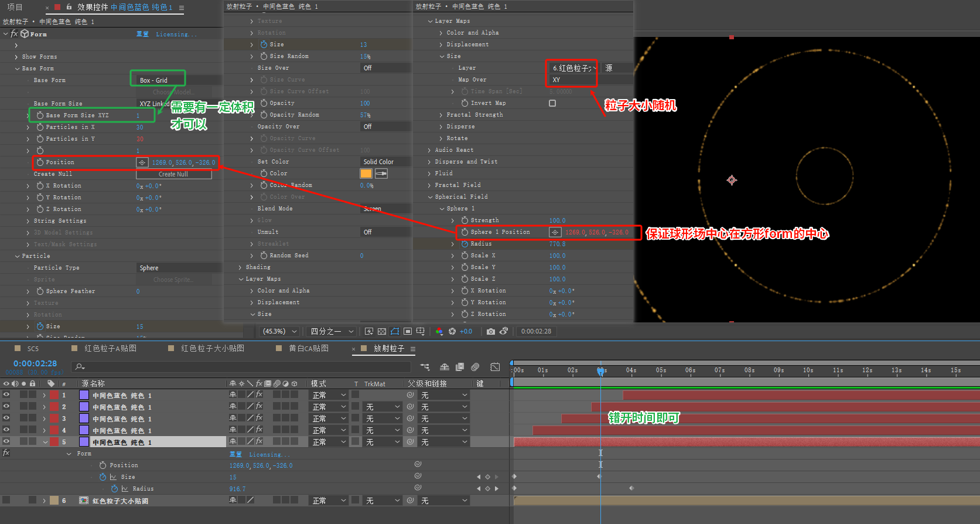Hide layer 5 using its eye icon
980x524 pixels.
pyautogui.click(x=6, y=442)
